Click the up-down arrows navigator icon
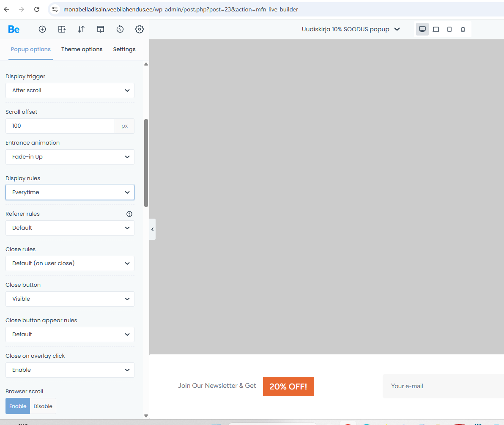The height and width of the screenshot is (425, 504). [x=81, y=29]
